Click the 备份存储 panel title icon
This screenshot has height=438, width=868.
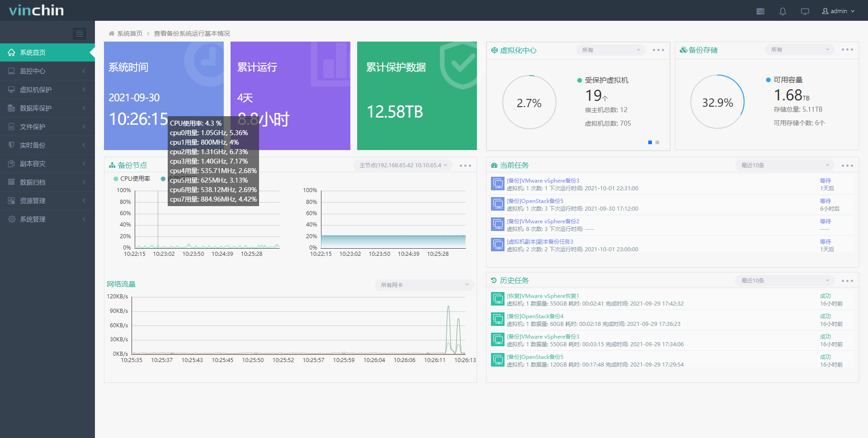(683, 50)
